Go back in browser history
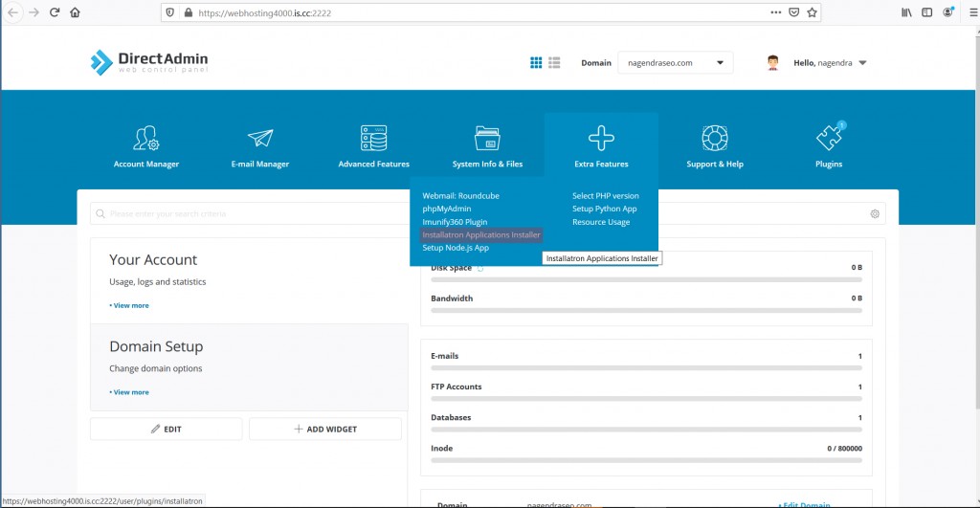Viewport: 980px width, 508px height. [x=13, y=12]
